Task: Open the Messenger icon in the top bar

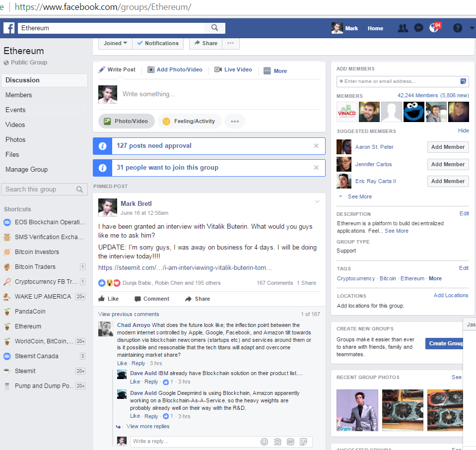Action: [x=418, y=28]
